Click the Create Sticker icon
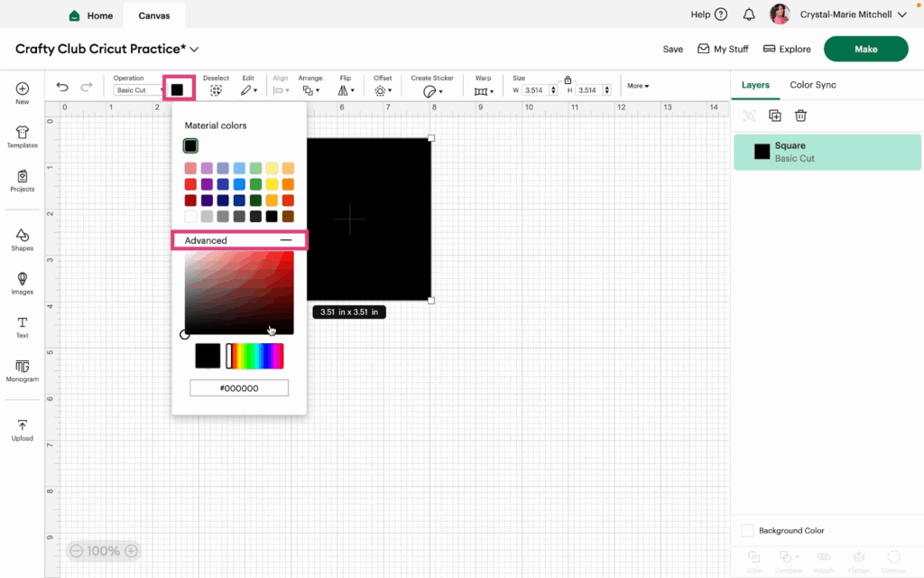The image size is (924, 578). pyautogui.click(x=432, y=91)
